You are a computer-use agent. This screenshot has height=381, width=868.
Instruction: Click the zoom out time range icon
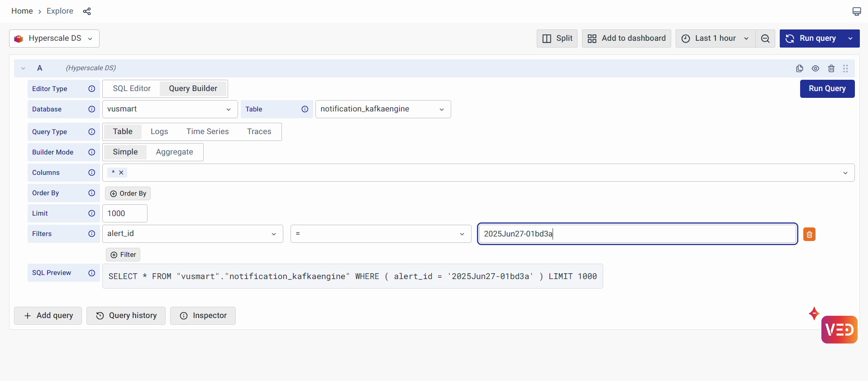765,39
